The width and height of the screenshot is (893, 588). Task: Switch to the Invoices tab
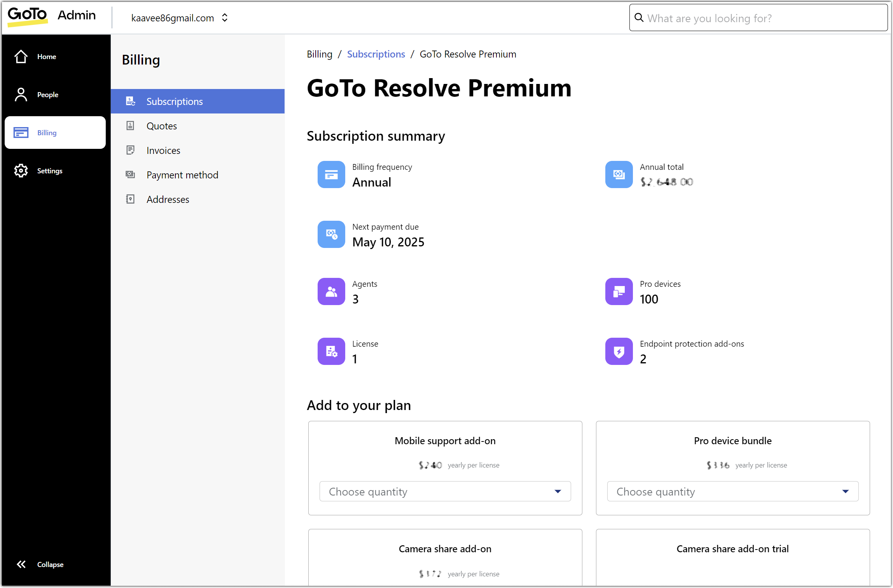(x=163, y=150)
